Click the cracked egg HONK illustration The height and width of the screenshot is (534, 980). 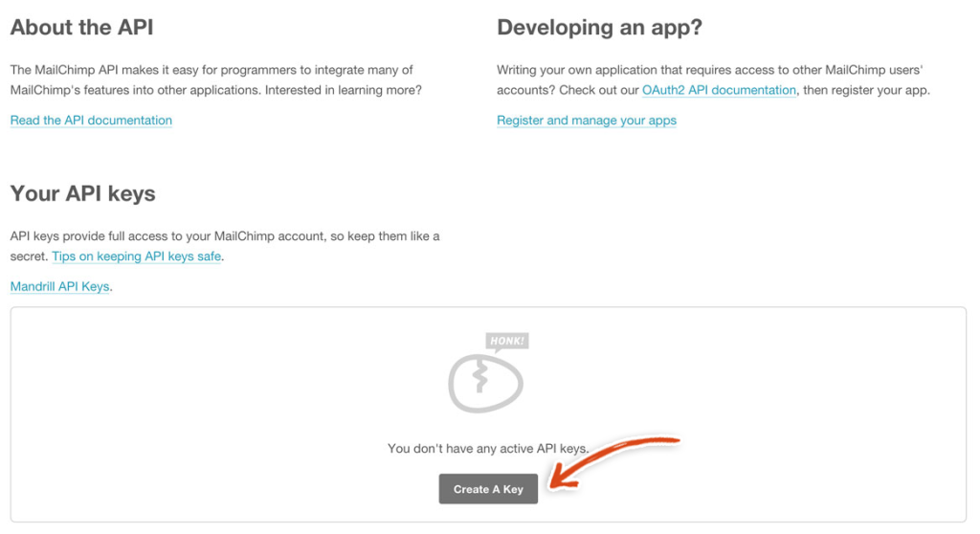pyautogui.click(x=488, y=372)
